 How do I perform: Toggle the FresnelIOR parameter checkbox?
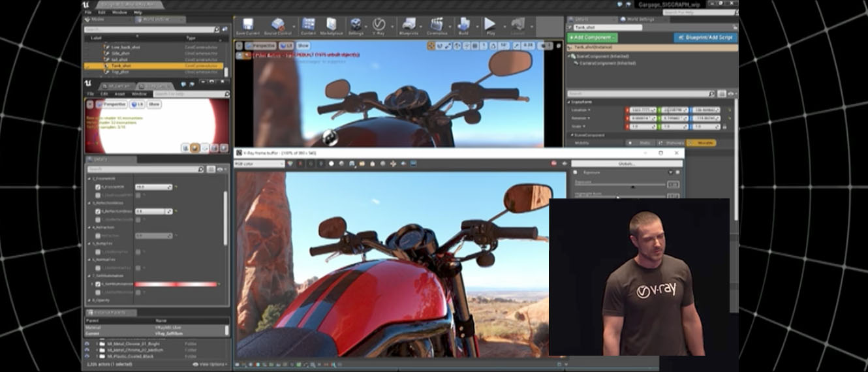pos(98,187)
